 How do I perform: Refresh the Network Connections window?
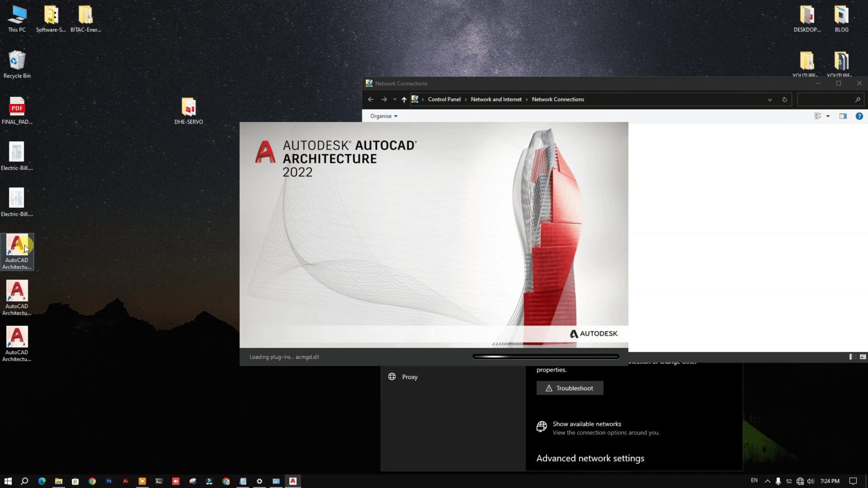[784, 99]
